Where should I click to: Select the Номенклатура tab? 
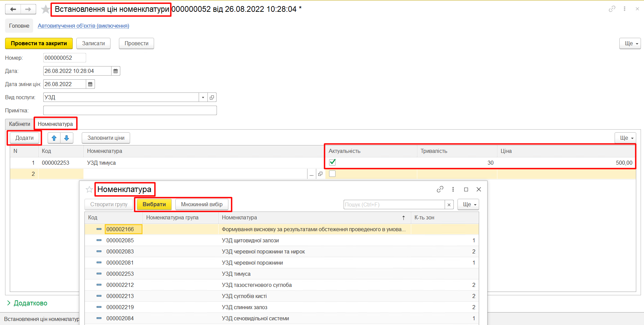(x=55, y=124)
